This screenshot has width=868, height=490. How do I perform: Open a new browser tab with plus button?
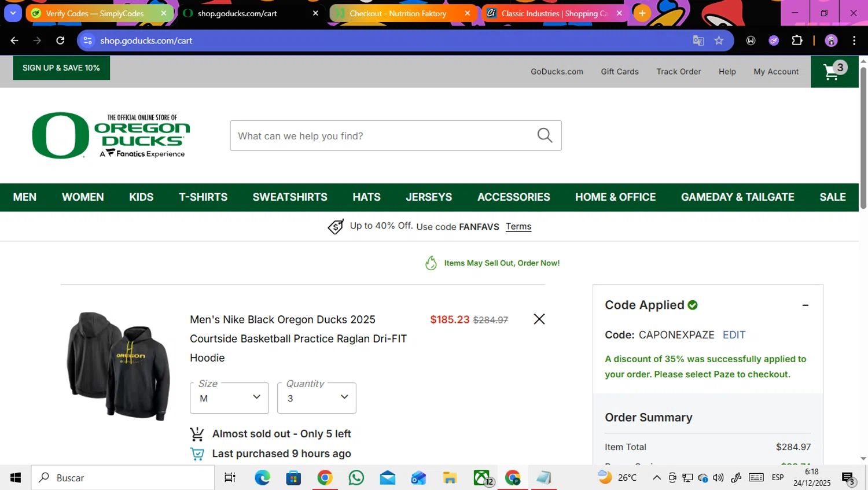point(642,13)
